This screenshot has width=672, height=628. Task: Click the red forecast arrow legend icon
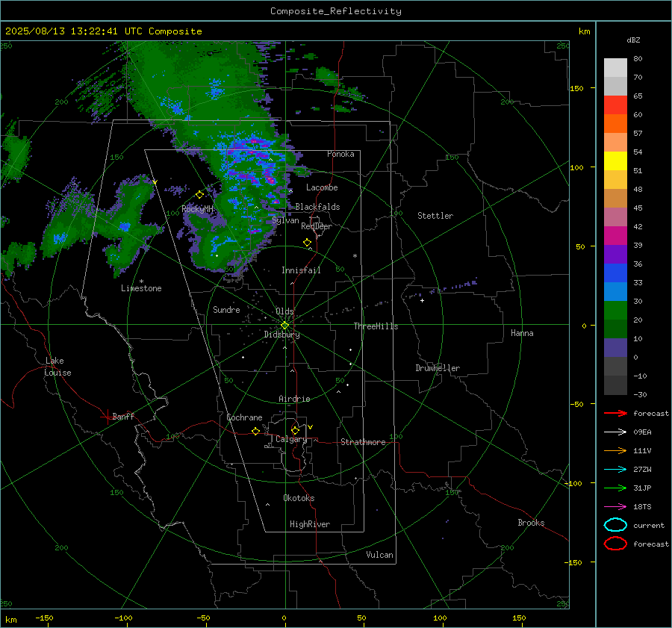pyautogui.click(x=615, y=413)
